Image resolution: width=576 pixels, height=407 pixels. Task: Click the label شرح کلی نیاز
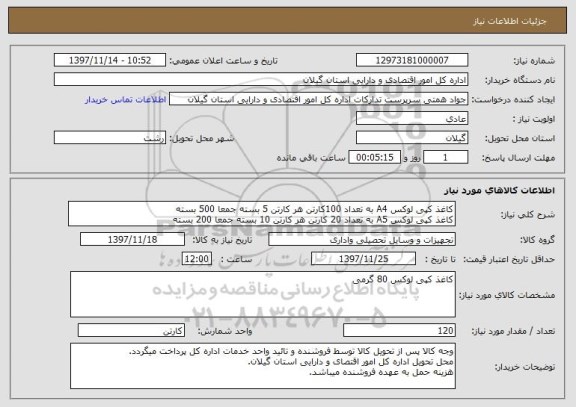528,215
